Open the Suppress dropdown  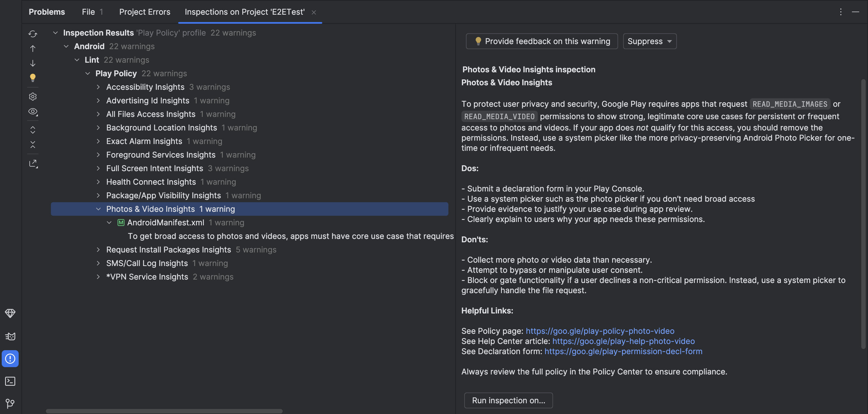[x=649, y=41]
